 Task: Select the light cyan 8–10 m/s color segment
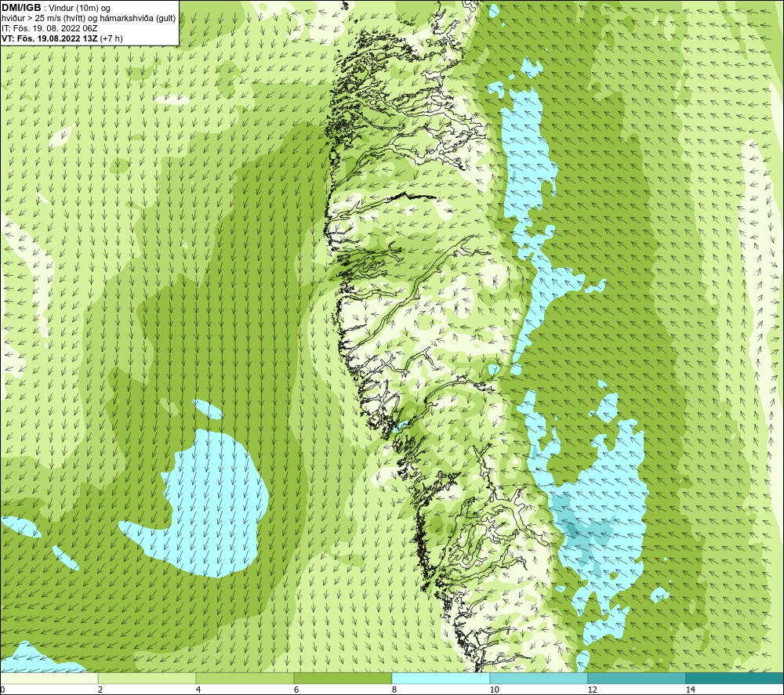(x=441, y=679)
